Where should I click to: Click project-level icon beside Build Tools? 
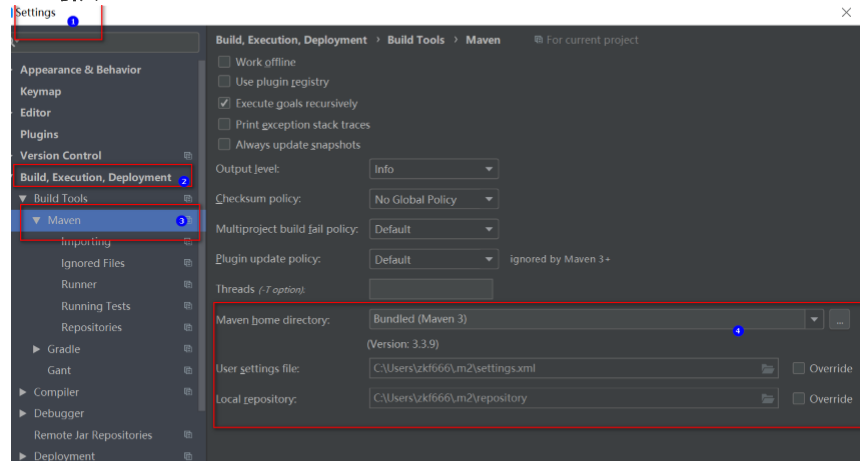pos(188,199)
